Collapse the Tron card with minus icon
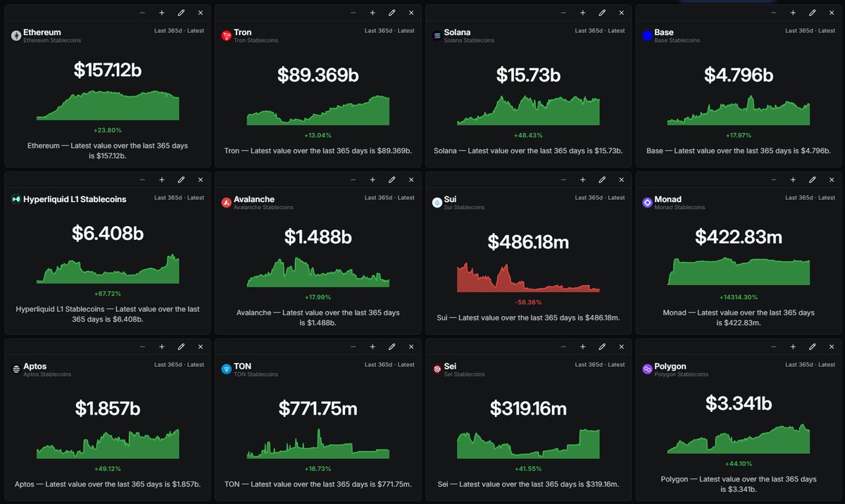This screenshot has height=504, width=845. point(353,13)
